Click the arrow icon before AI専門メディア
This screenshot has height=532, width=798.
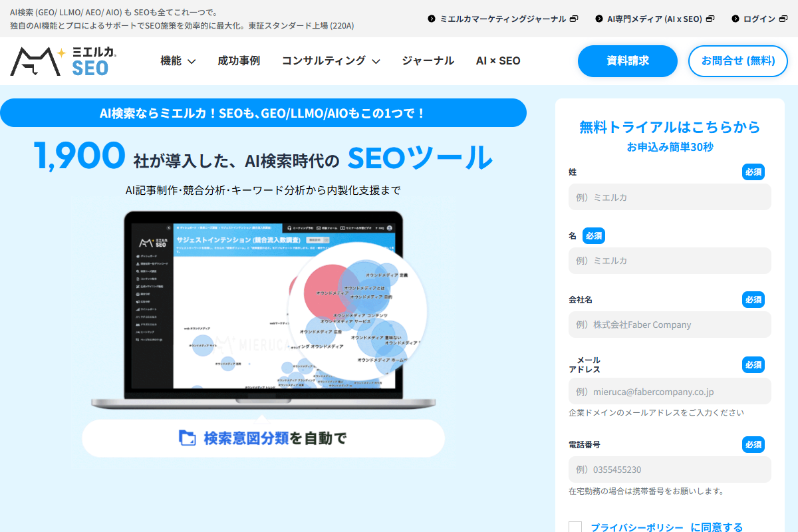tap(599, 19)
